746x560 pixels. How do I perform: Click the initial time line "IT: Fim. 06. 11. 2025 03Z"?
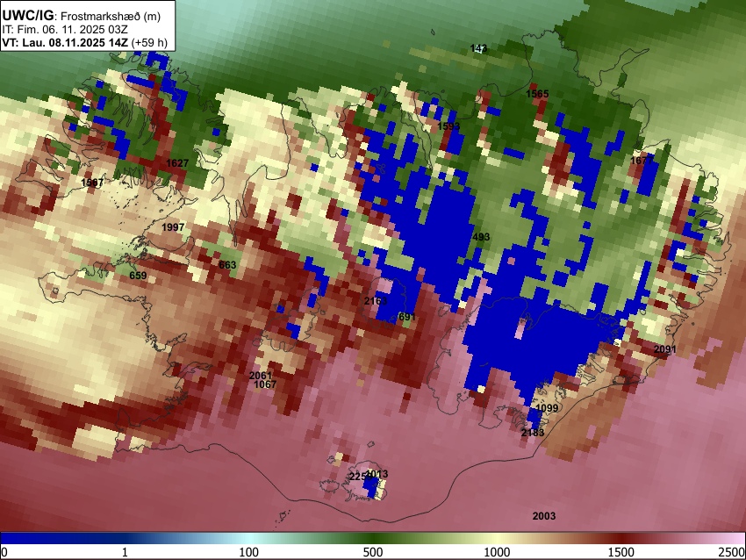point(65,30)
